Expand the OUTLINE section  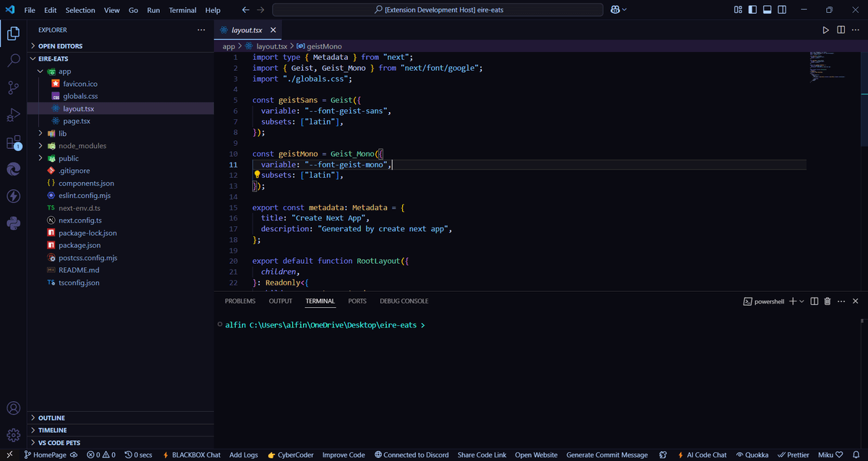[x=120, y=418]
